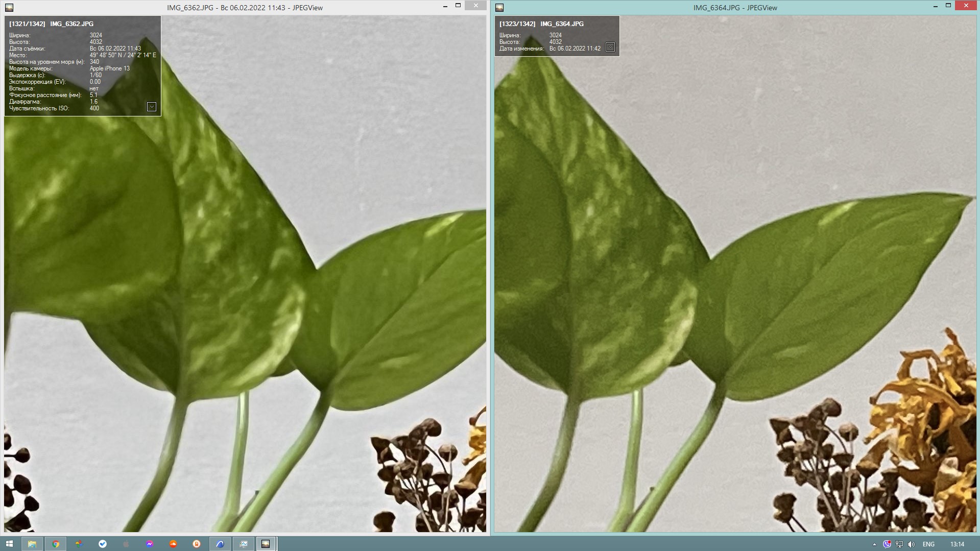This screenshot has height=551, width=980.
Task: Click the altitude value '340'
Action: [x=94, y=62]
